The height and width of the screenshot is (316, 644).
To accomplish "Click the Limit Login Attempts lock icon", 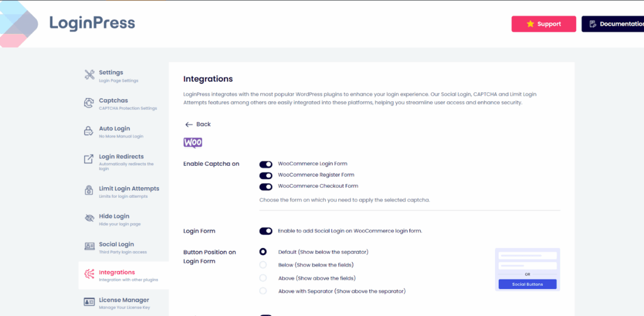I will pos(89,190).
